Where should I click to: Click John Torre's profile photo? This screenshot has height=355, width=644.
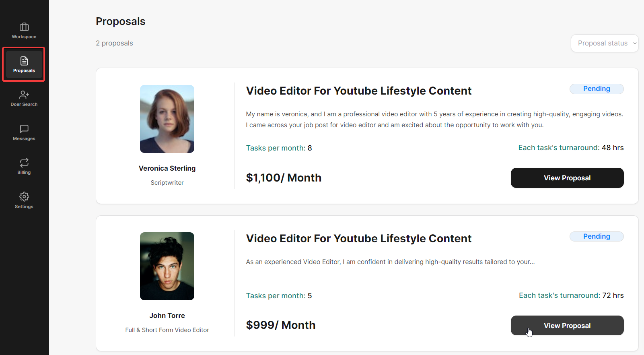[167, 266]
